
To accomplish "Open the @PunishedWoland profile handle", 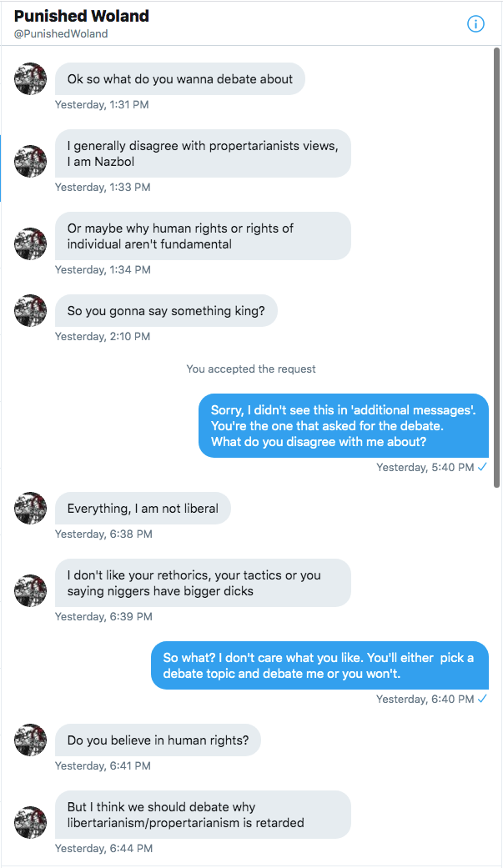I will (x=62, y=33).
